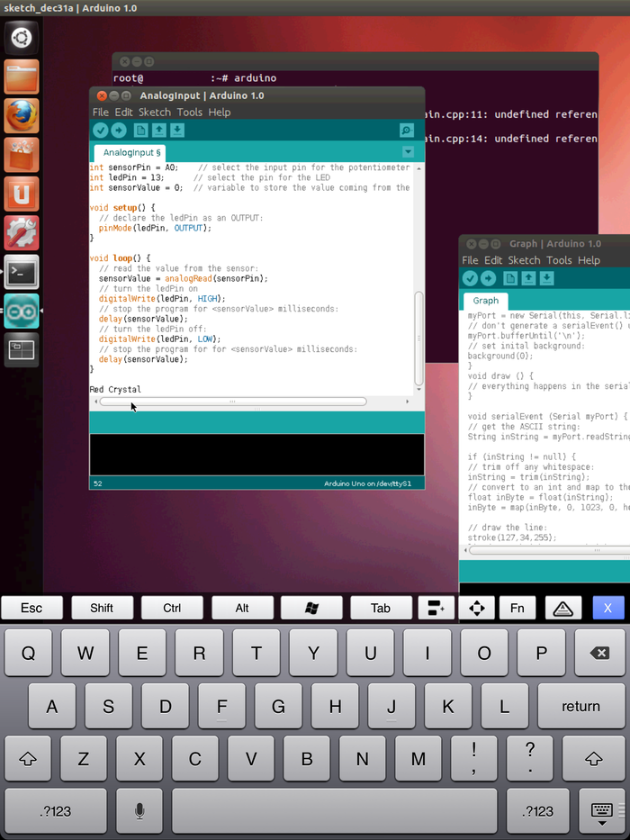The image size is (630, 840).
Task: Tap the return key
Action: point(581,706)
